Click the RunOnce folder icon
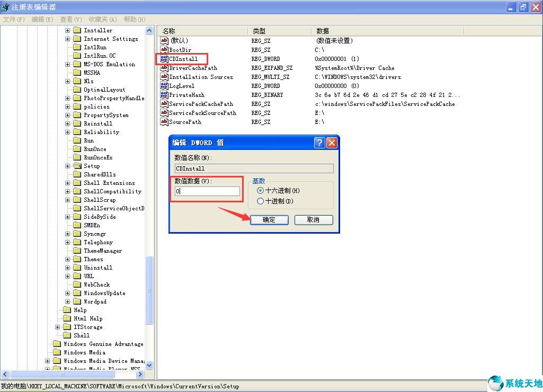 [x=77, y=149]
